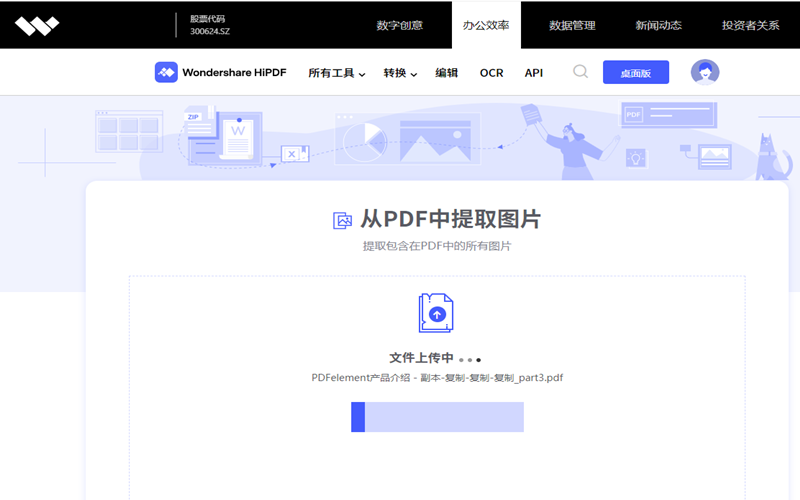The image size is (800, 500).
Task: Open search with the magnifier icon
Action: click(580, 72)
